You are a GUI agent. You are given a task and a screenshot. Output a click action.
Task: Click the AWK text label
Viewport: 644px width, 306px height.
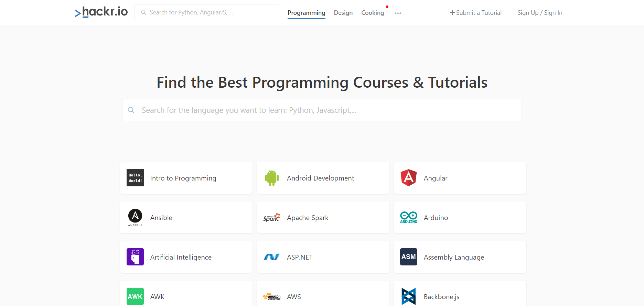[157, 297]
